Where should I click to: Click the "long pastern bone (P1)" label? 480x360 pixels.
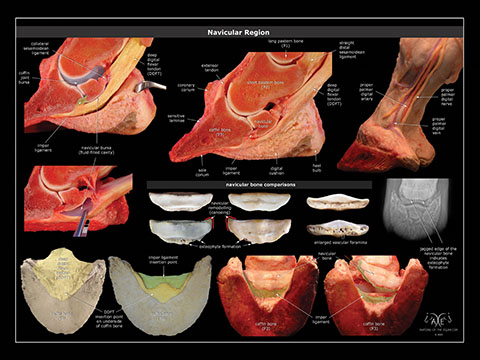286,44
